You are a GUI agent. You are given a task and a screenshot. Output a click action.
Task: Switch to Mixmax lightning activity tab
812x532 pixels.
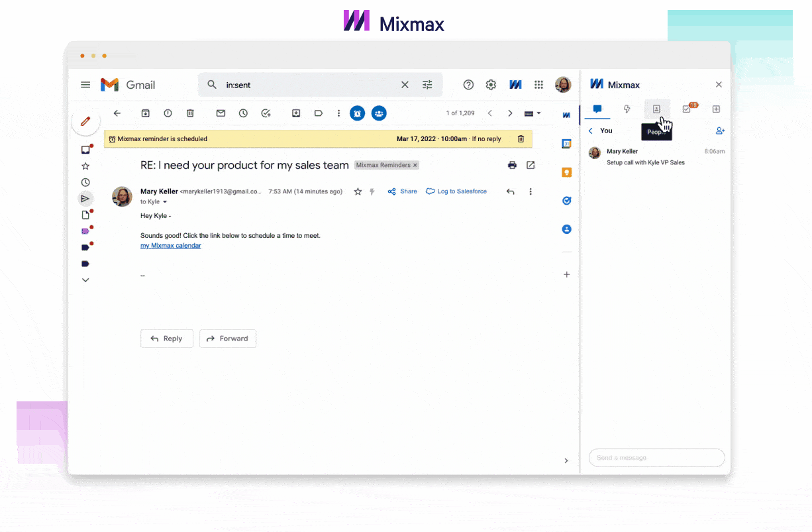(x=627, y=109)
